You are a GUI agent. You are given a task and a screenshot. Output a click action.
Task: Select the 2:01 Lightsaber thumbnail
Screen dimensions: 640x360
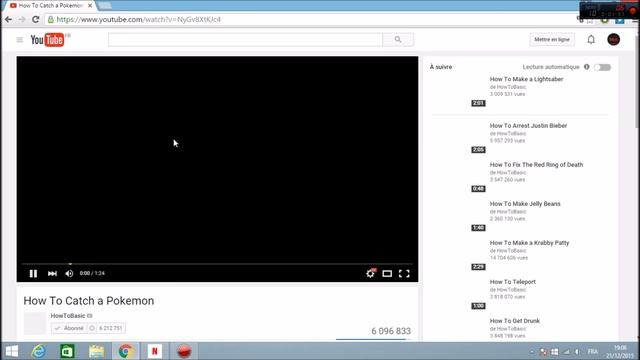(x=458, y=91)
